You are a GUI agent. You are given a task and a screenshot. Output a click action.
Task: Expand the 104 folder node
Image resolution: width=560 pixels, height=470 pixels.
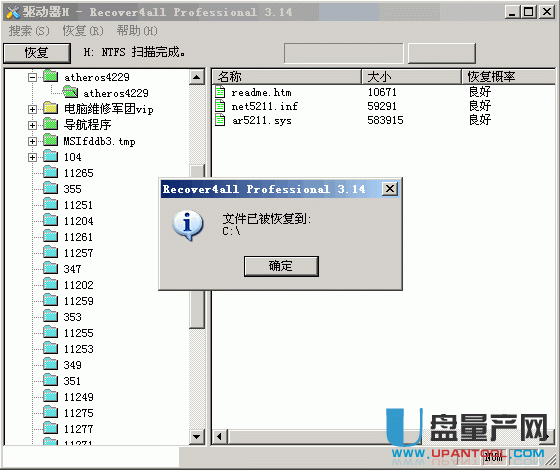click(32, 157)
